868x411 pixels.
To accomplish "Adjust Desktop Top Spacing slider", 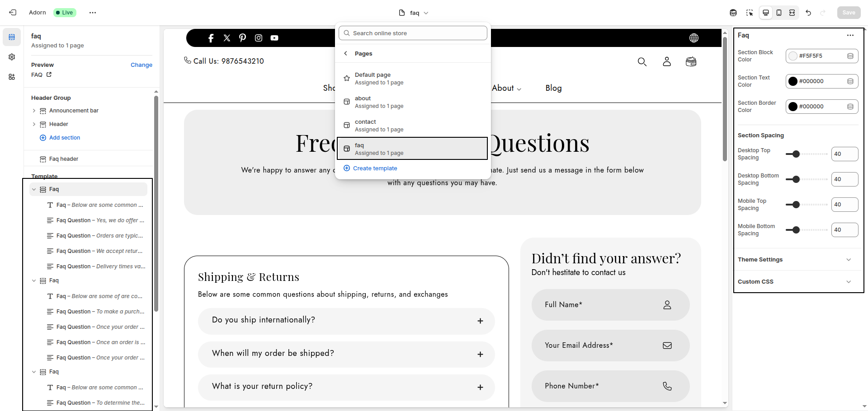I will point(807,154).
